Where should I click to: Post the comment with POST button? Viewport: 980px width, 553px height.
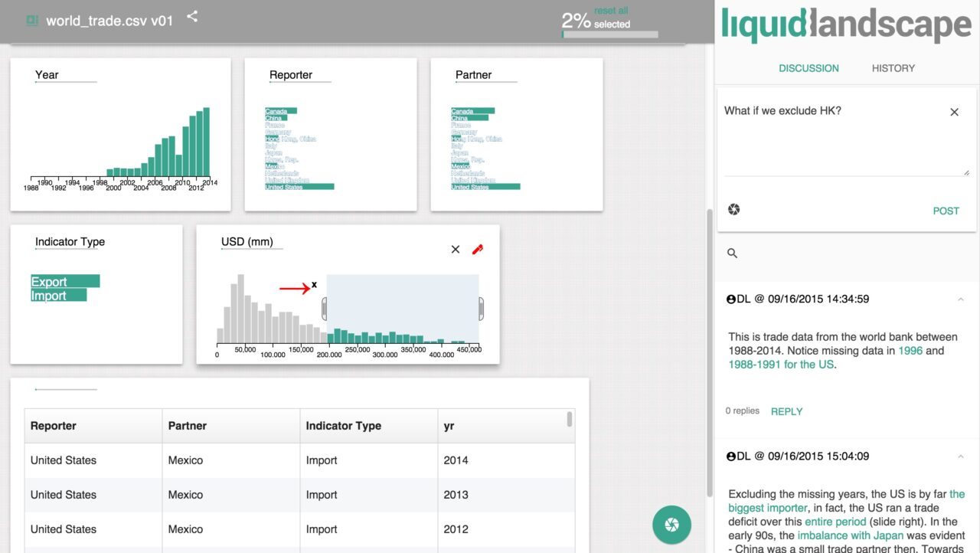pos(946,211)
